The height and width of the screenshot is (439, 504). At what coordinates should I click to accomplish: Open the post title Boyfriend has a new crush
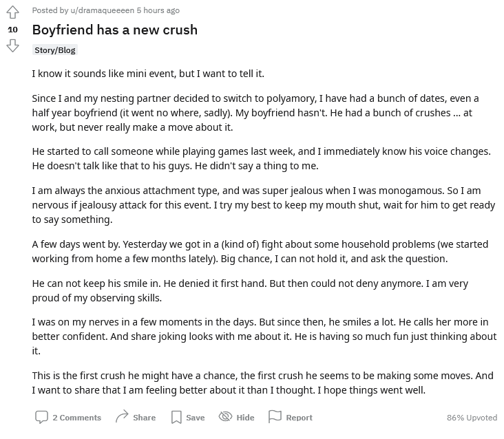(115, 30)
